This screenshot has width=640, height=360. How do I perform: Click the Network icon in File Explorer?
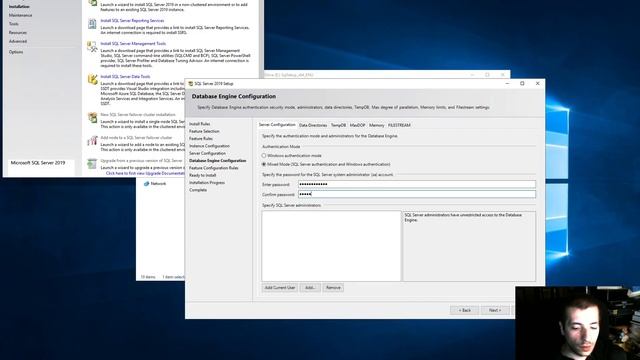pyautogui.click(x=146, y=184)
